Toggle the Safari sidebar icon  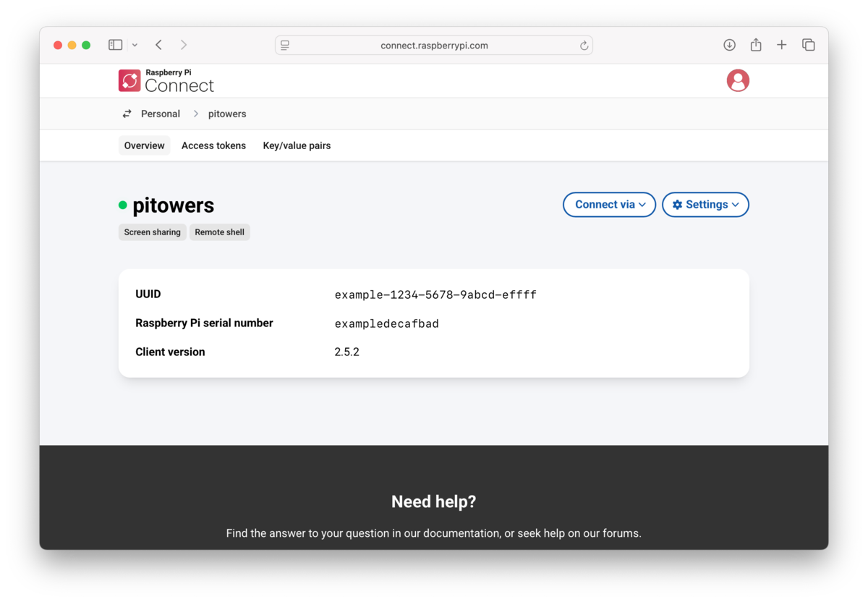coord(115,44)
